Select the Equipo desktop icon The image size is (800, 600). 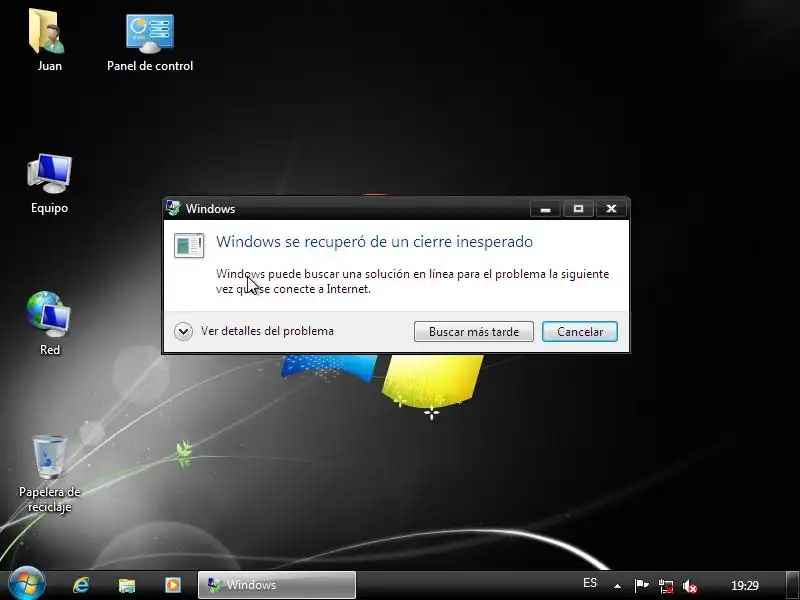coord(49,184)
